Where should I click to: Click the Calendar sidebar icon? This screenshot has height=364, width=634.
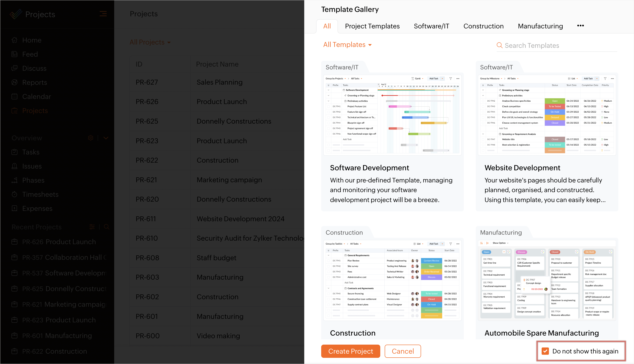tap(15, 97)
